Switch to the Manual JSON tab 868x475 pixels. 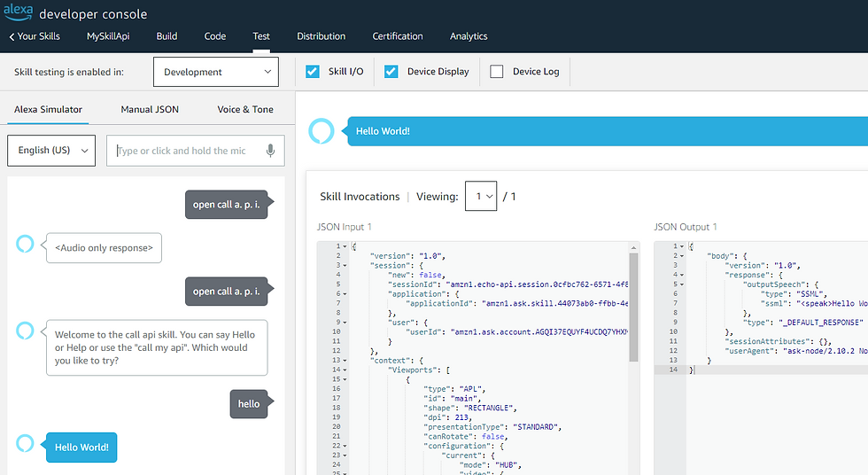pyautogui.click(x=150, y=110)
